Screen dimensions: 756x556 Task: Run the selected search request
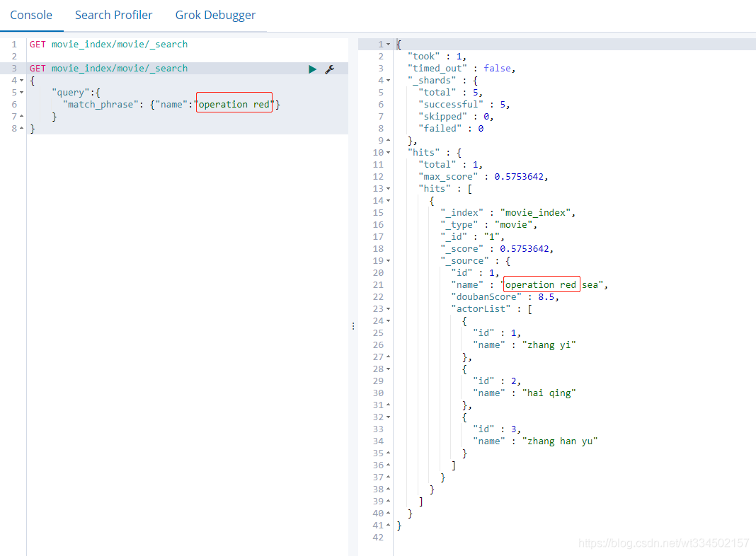[x=312, y=69]
